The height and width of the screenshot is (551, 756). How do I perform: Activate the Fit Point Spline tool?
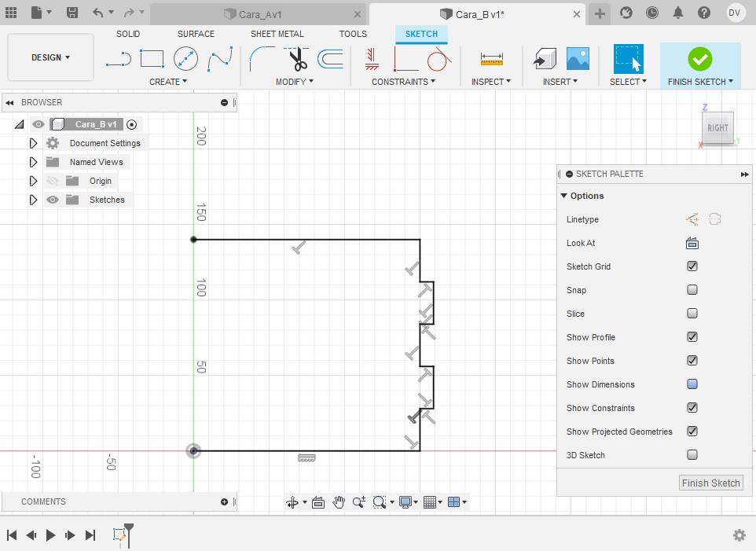[x=220, y=59]
